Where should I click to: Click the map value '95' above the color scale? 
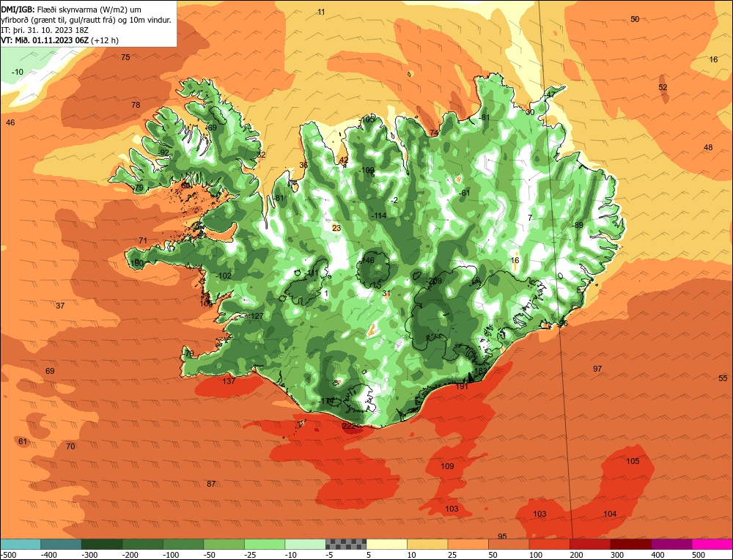[502, 536]
